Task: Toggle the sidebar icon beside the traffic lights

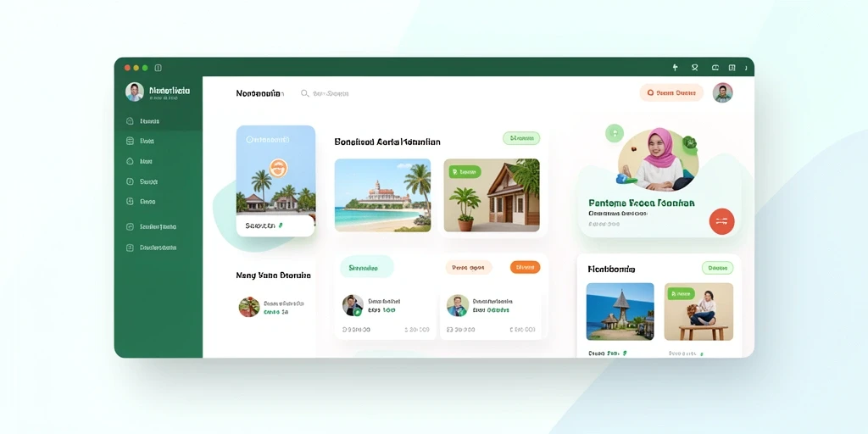Action: [x=158, y=68]
